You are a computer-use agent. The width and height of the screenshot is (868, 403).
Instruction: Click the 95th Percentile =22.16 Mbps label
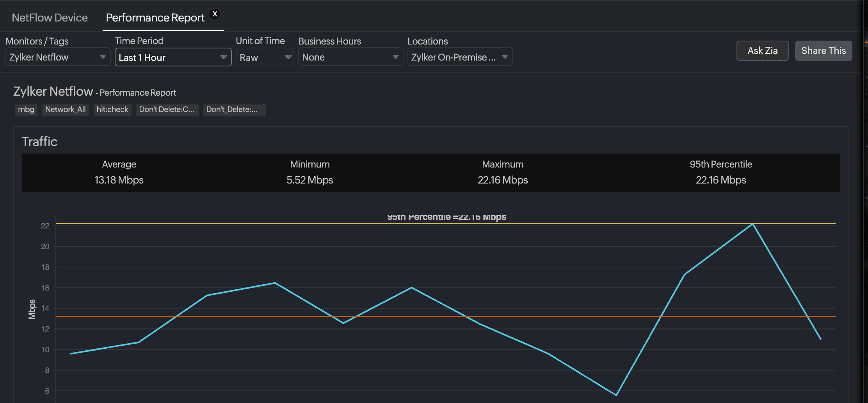point(446,216)
